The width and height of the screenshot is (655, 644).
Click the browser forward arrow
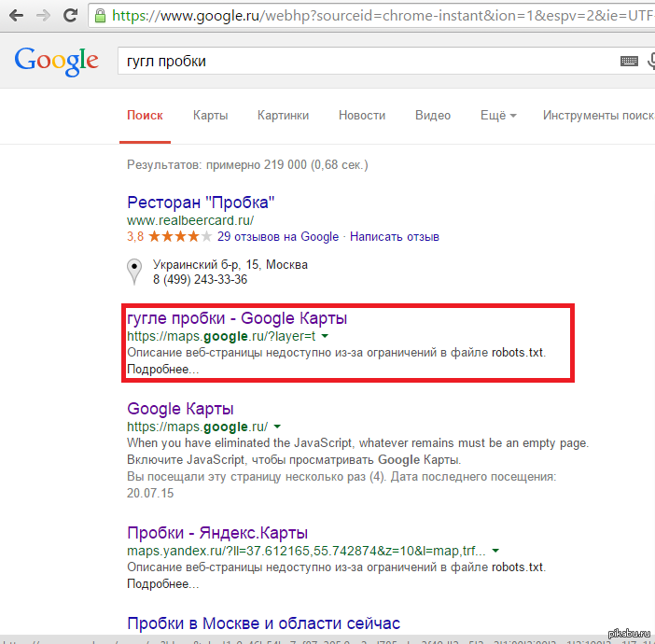45,16
